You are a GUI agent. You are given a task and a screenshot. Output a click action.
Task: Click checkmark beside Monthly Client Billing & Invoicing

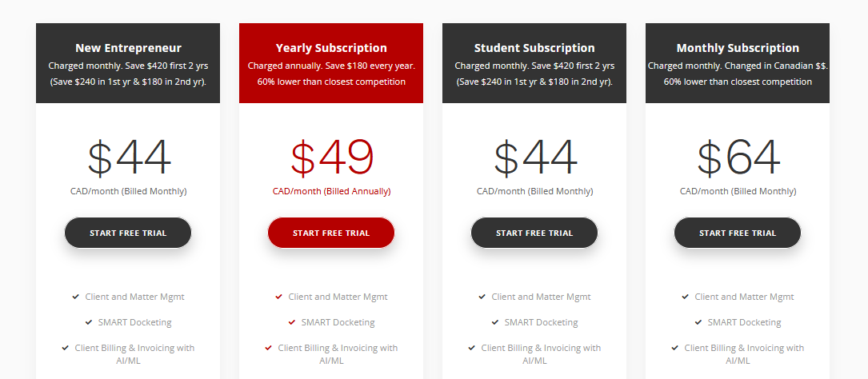click(675, 348)
